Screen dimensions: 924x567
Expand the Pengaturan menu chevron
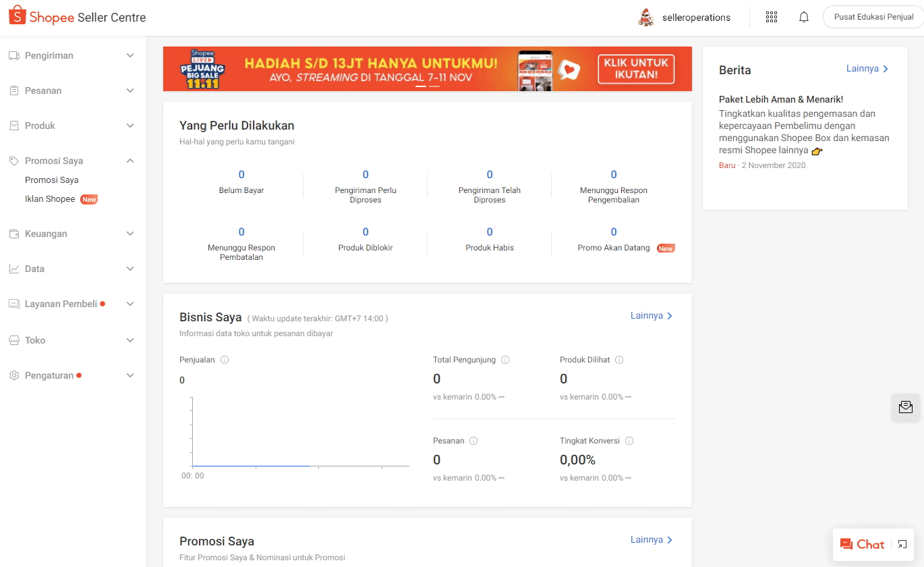click(x=130, y=375)
